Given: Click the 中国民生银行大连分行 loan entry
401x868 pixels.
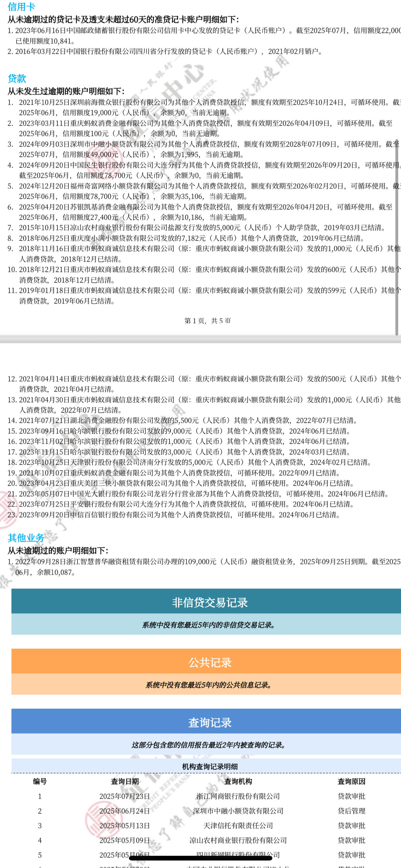Looking at the screenshot, I should (x=204, y=170).
